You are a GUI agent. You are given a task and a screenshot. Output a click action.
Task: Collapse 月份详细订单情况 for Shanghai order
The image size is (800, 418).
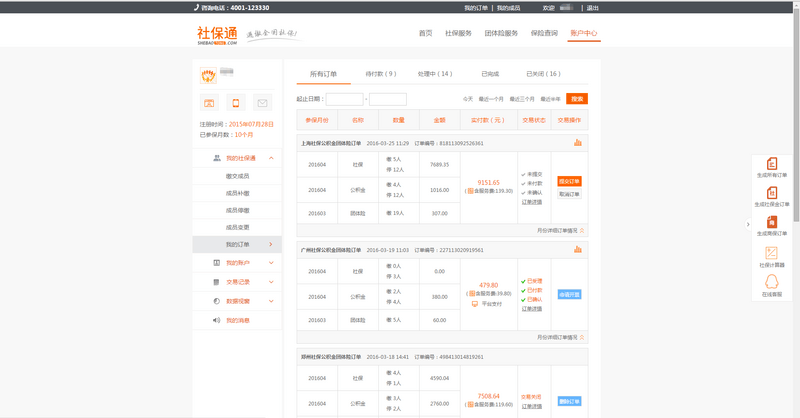tap(582, 231)
